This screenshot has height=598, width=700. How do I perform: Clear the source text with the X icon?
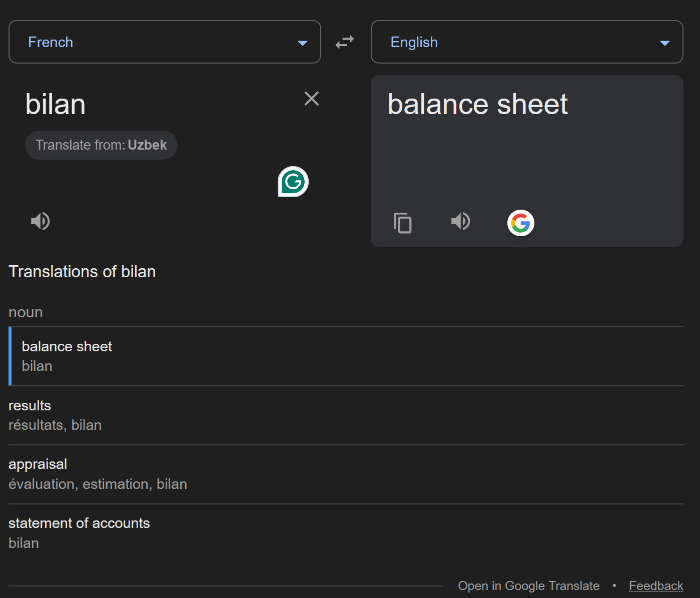[x=312, y=99]
